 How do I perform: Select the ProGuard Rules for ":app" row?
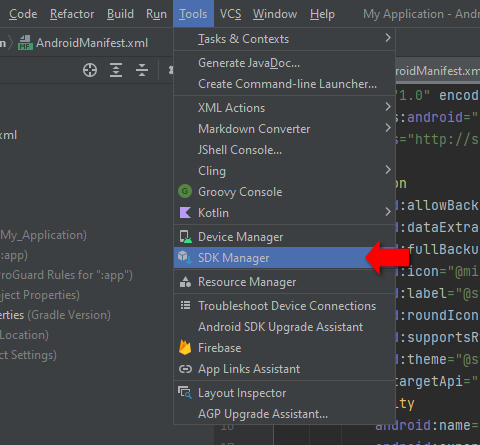(x=66, y=275)
